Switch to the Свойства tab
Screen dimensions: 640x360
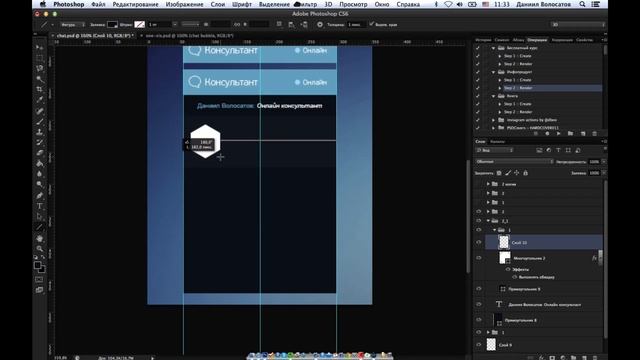coord(584,40)
